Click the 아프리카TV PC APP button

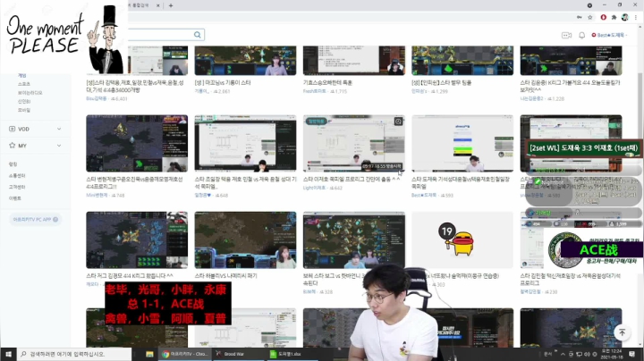click(35, 220)
